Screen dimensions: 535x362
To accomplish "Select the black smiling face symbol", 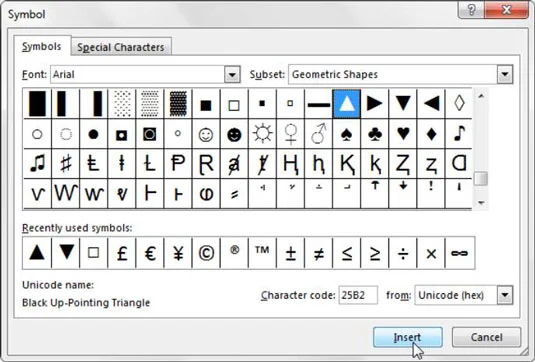I will pyautogui.click(x=234, y=134).
